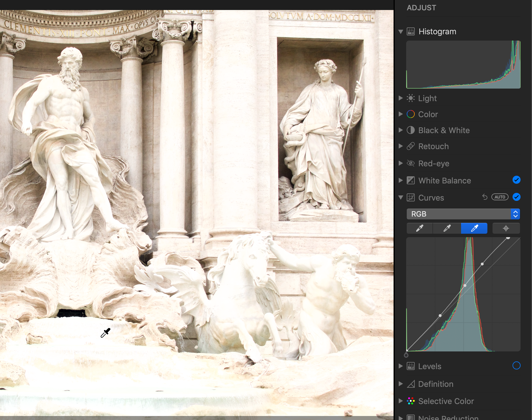
Task: Click the Color circle icon
Action: pyautogui.click(x=411, y=114)
